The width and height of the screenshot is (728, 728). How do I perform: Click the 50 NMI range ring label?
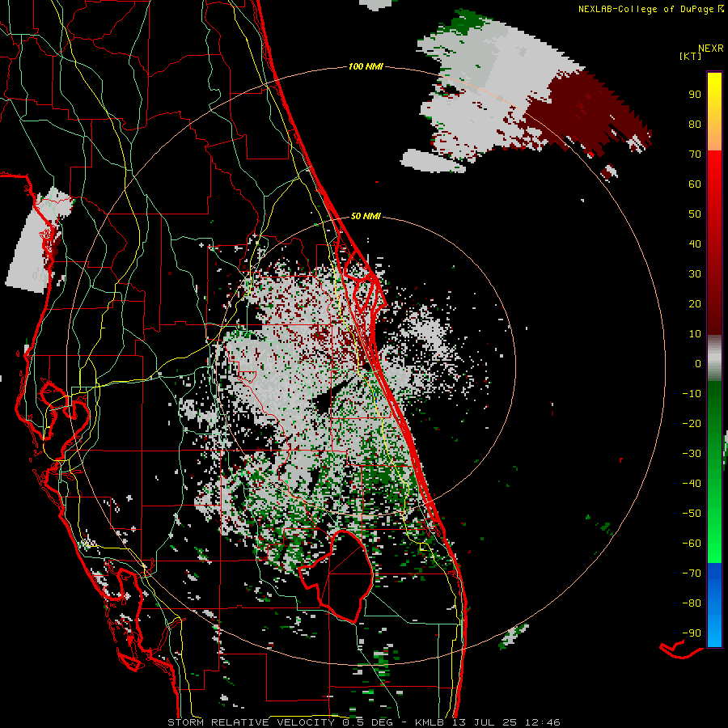click(x=366, y=216)
